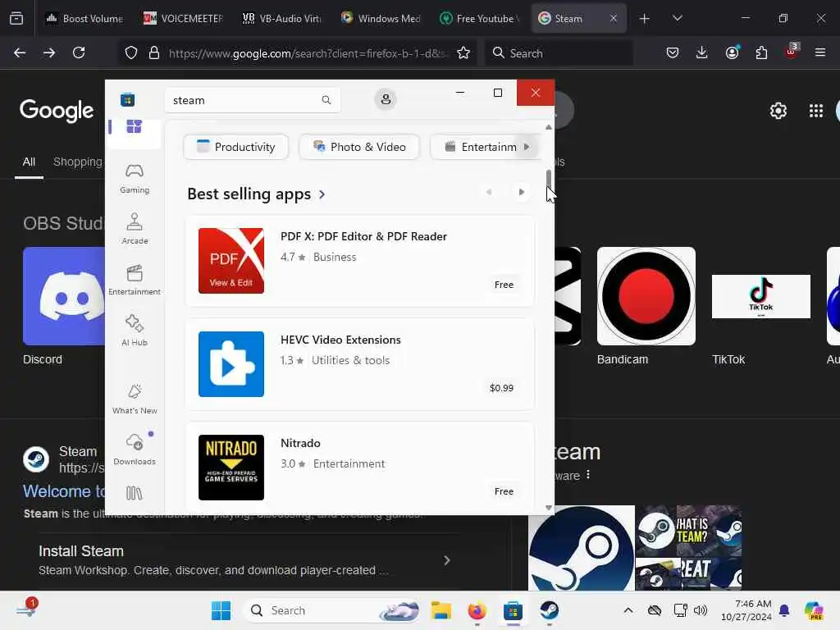The height and width of the screenshot is (630, 840).
Task: Select the All tab in Google results
Action: pyautogui.click(x=29, y=162)
